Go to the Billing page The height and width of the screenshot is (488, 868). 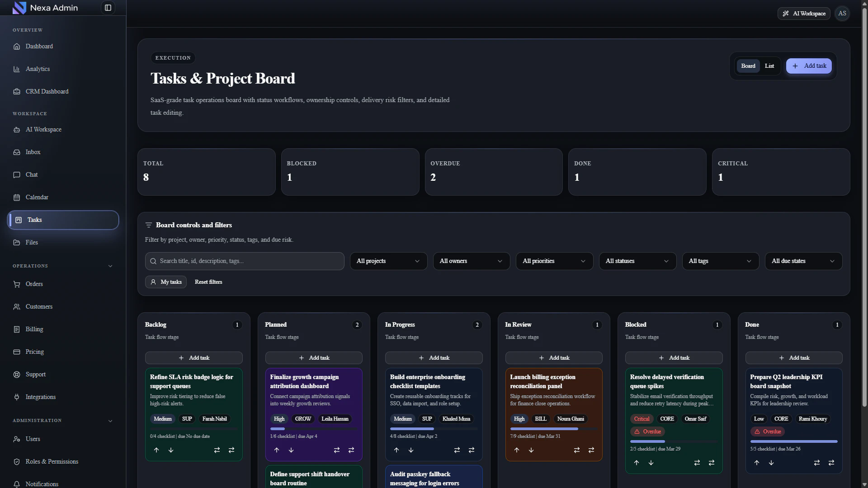[x=34, y=329]
